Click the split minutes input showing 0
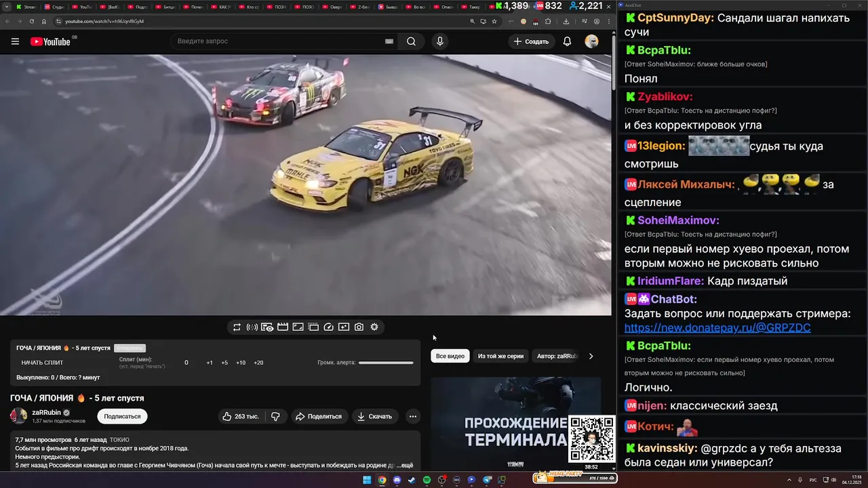Screen dimensions: 868x488 [x=186, y=363]
